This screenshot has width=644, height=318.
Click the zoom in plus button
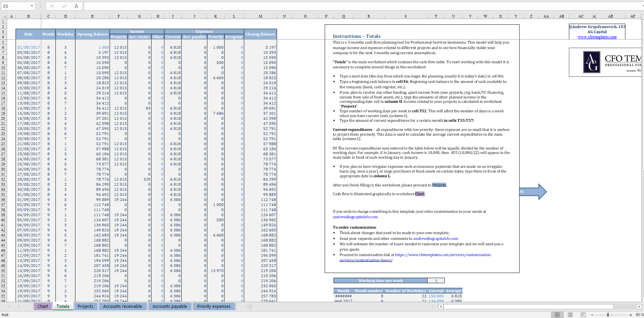pyautogui.click(x=631, y=315)
